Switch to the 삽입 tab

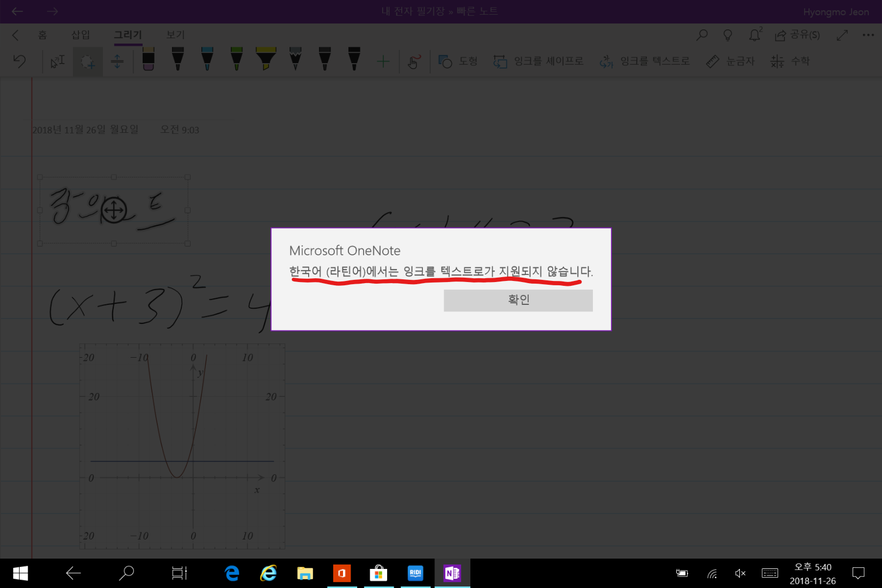[x=81, y=35]
